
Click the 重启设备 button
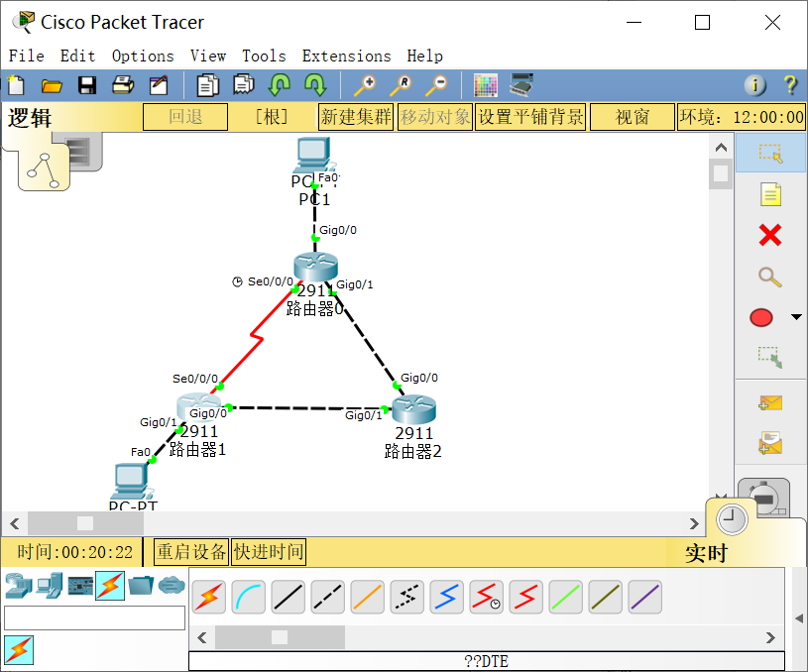point(191,552)
